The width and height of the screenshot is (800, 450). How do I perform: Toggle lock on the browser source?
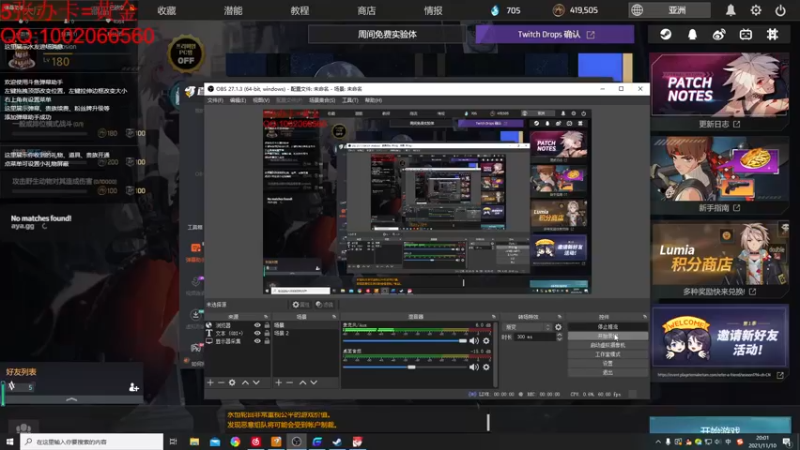[x=267, y=325]
